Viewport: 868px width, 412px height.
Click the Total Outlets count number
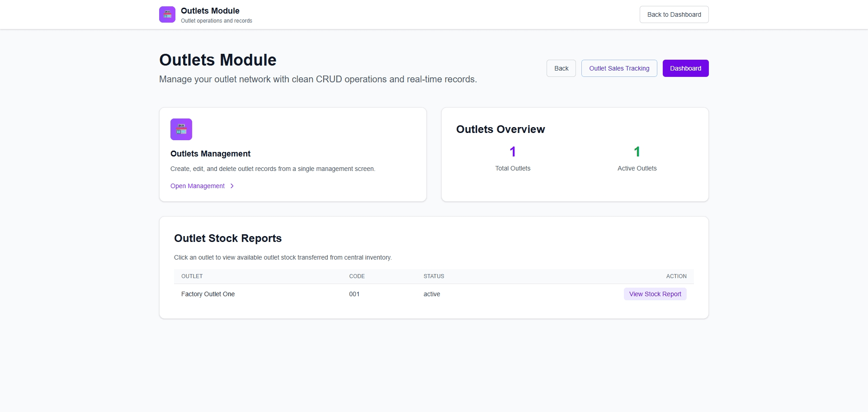[512, 152]
